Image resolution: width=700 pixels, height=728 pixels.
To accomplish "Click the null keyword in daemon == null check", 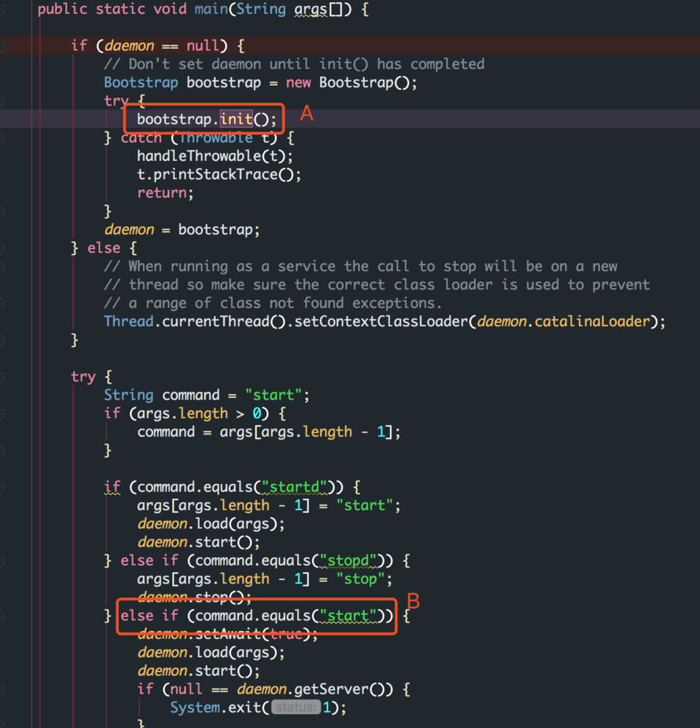I will click(x=203, y=45).
